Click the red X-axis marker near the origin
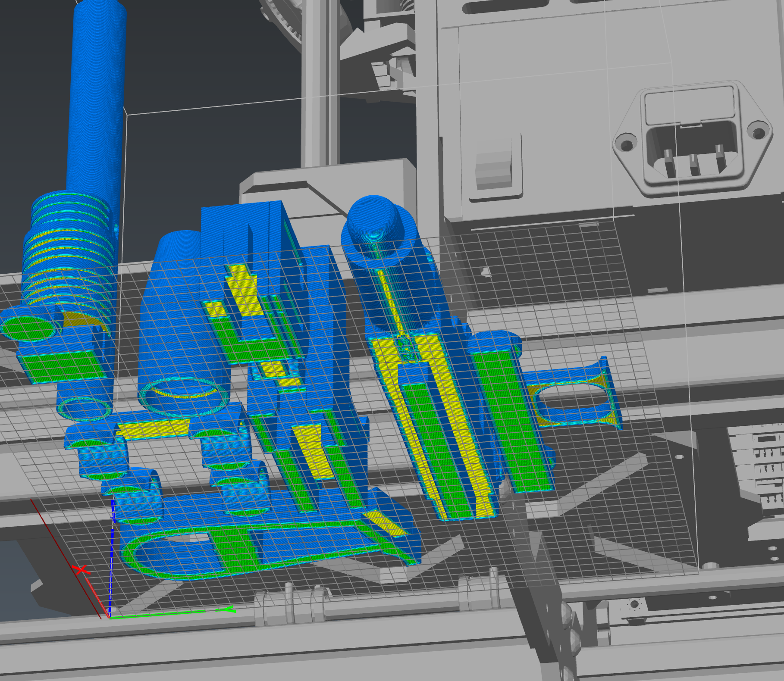 [x=81, y=570]
